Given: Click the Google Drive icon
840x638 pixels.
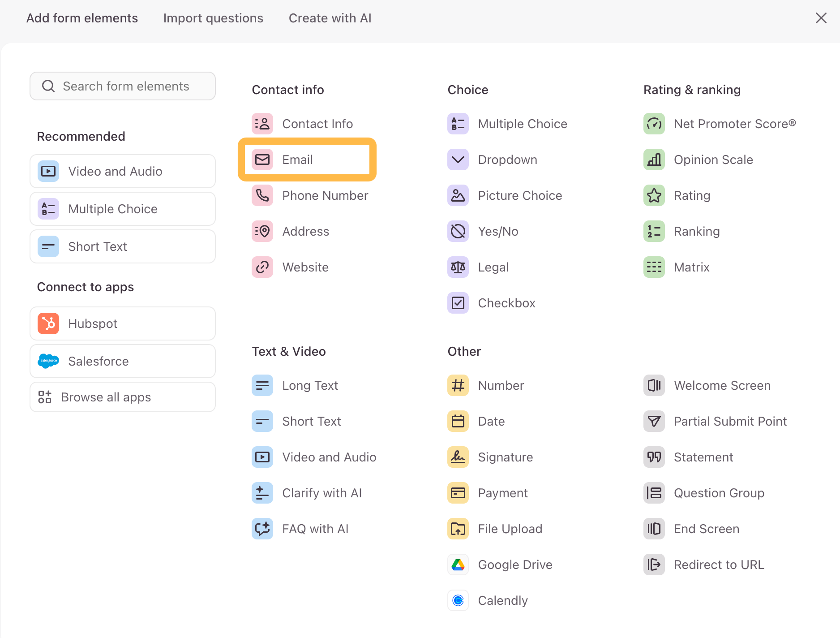Looking at the screenshot, I should 458,565.
